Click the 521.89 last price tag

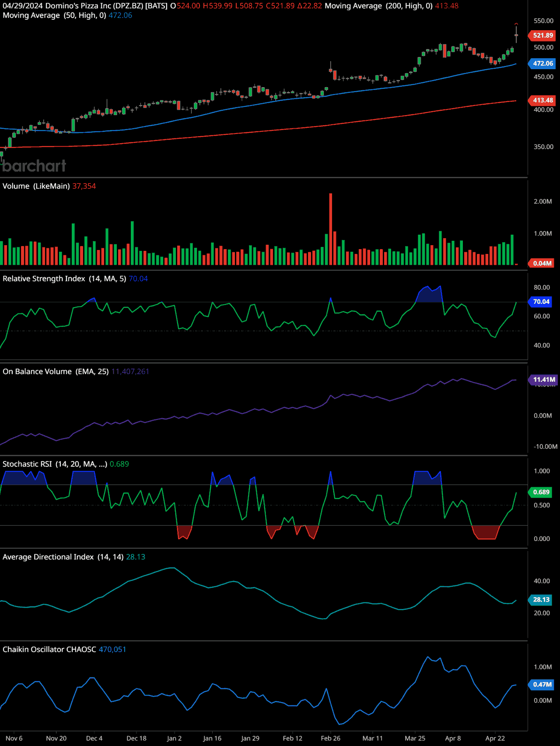tap(543, 35)
